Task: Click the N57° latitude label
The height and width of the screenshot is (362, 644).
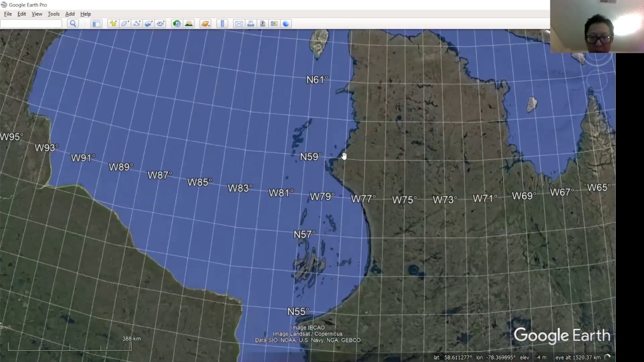Action: 304,234
